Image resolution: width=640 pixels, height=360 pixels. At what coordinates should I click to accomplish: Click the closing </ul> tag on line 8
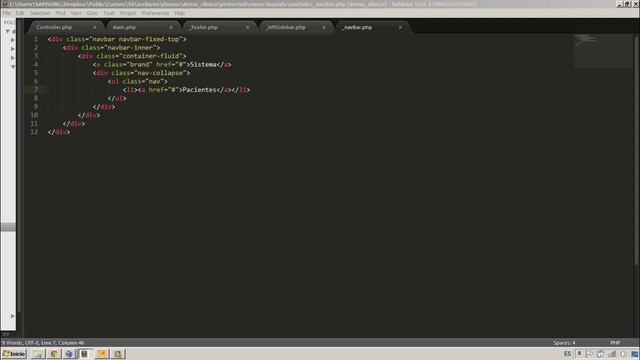point(117,98)
